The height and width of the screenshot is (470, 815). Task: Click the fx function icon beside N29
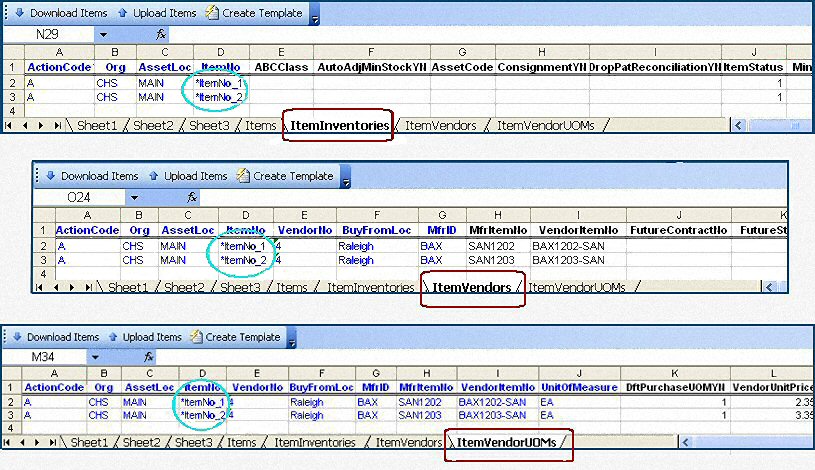click(162, 34)
